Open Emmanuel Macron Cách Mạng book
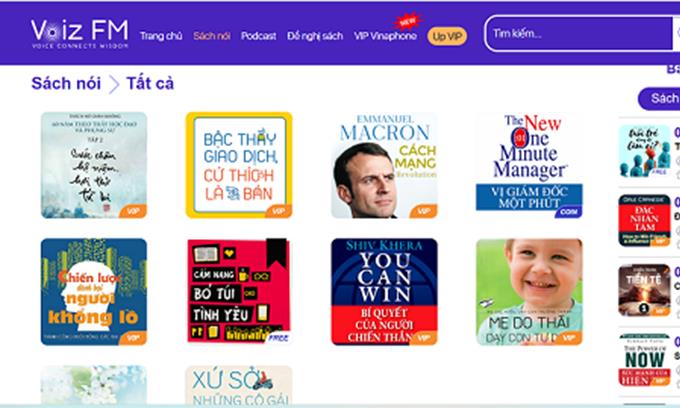 click(384, 165)
